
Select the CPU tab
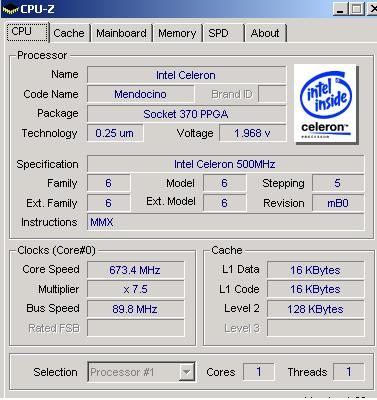27,32
